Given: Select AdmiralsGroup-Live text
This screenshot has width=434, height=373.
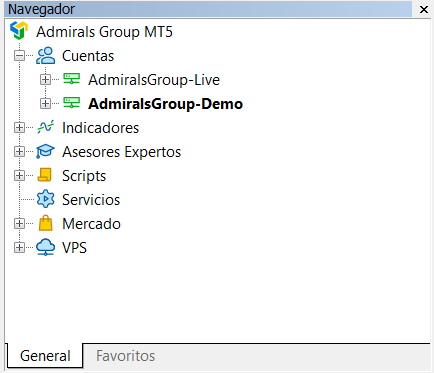Looking at the screenshot, I should coord(154,80).
